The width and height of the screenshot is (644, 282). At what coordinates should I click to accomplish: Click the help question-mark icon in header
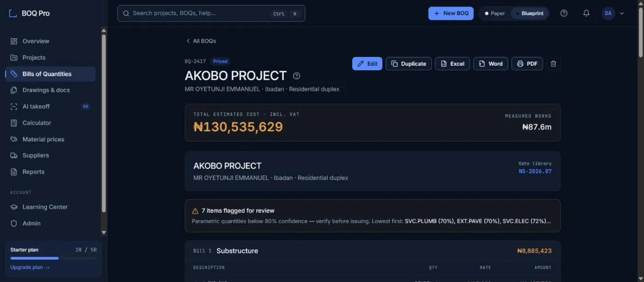564,13
